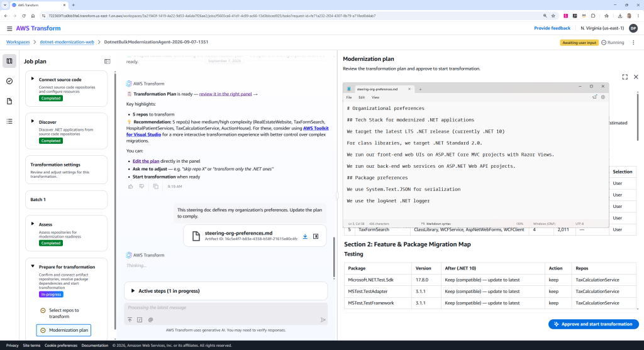This screenshot has width=644, height=350.
Task: Open Notepad settings gear icon
Action: pos(603,97)
